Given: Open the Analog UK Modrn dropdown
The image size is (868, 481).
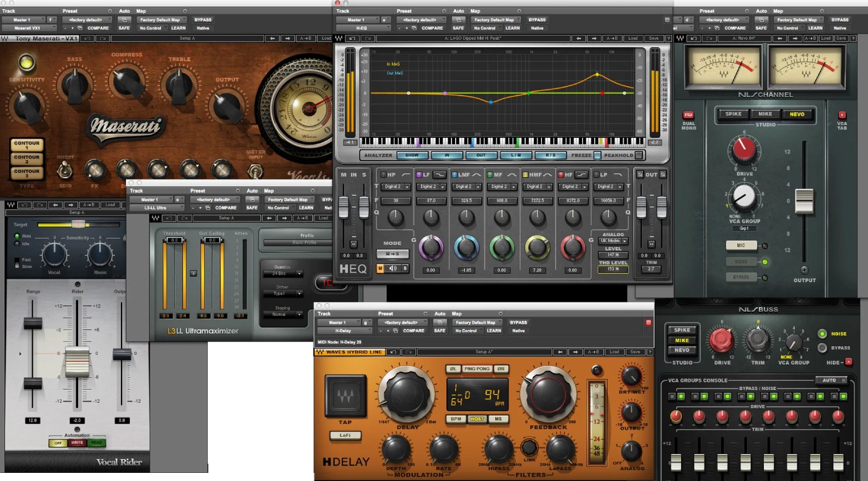Looking at the screenshot, I should click(x=613, y=240).
